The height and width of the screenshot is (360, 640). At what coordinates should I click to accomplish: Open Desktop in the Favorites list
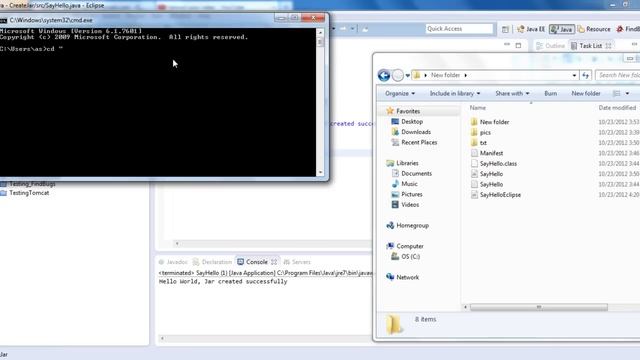[x=412, y=122]
